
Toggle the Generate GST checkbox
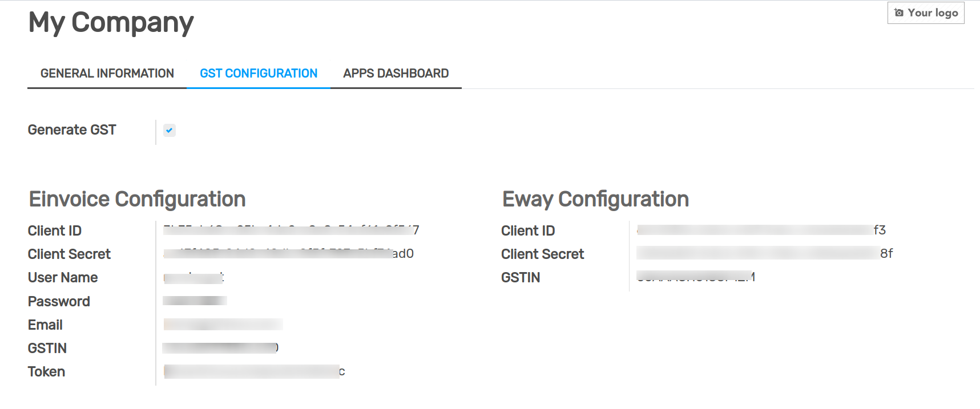170,130
